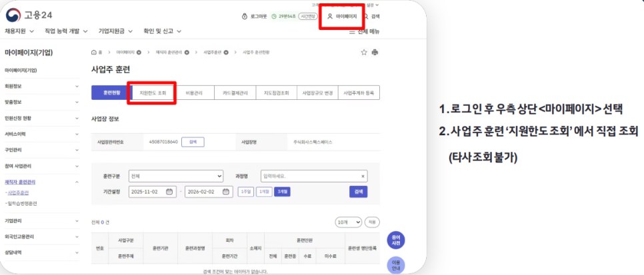The image size is (644, 275).
Task: Click 검색 button next to 사업장관리번호
Action: (193, 142)
